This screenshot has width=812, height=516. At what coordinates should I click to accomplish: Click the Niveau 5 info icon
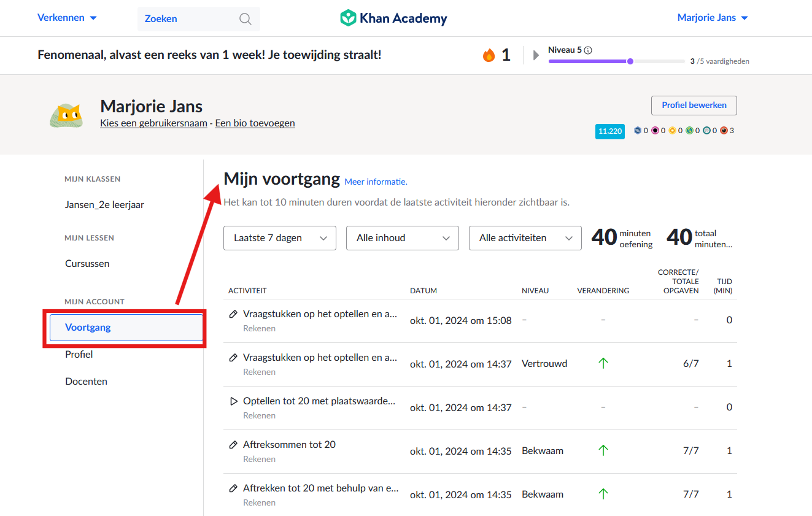[588, 50]
